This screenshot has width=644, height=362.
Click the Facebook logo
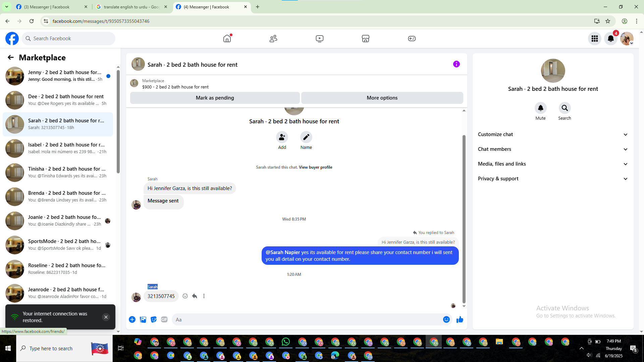[12, 39]
